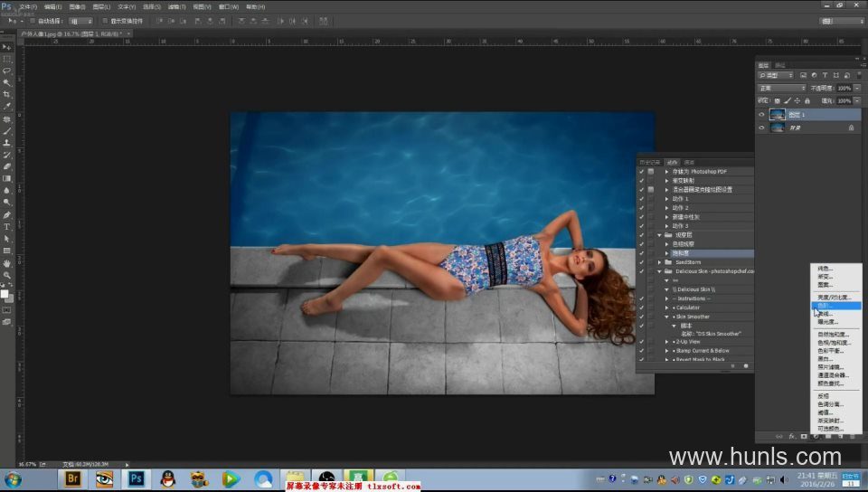This screenshot has height=492, width=868.
Task: Select the Crop tool
Action: click(x=6, y=95)
